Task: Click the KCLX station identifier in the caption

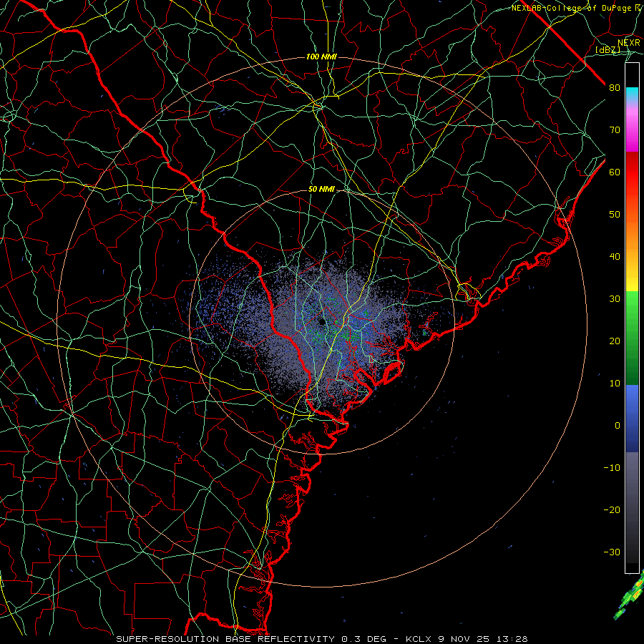Action: (x=418, y=639)
